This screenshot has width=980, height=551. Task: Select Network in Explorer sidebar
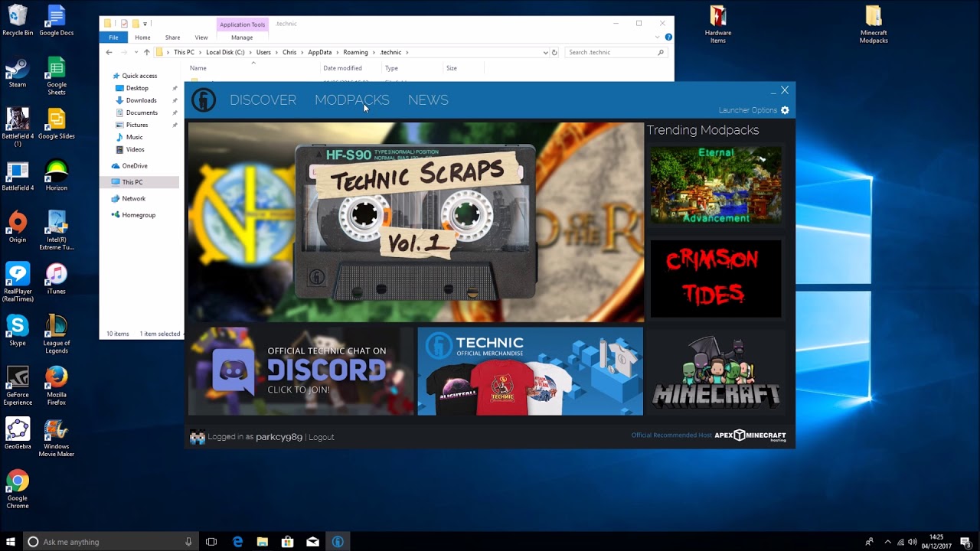coord(133,198)
